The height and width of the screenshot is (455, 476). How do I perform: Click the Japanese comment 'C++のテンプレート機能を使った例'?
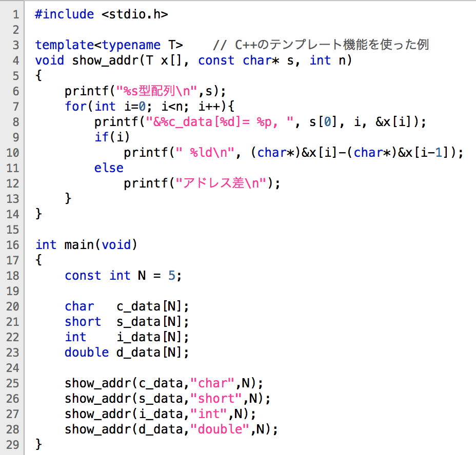332,45
